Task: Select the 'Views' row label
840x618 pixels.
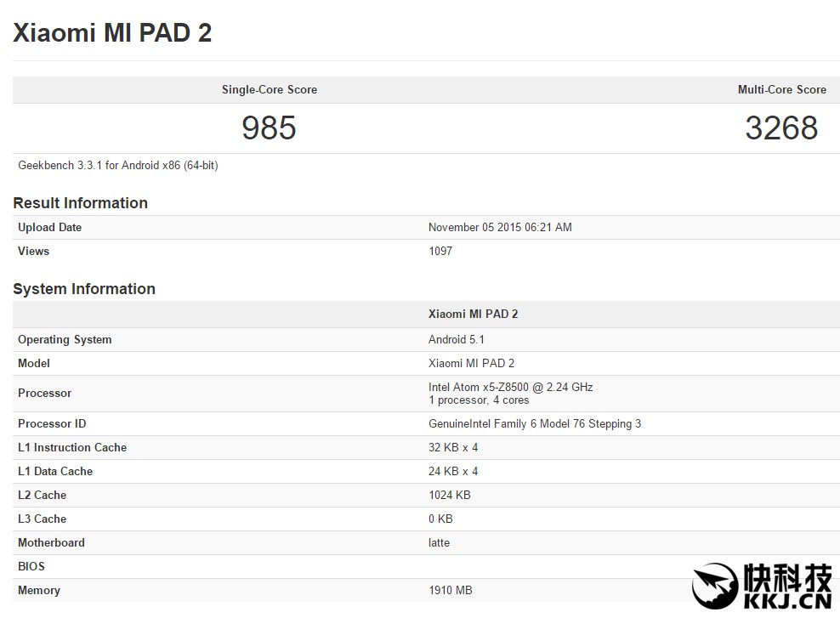Action: (x=33, y=251)
